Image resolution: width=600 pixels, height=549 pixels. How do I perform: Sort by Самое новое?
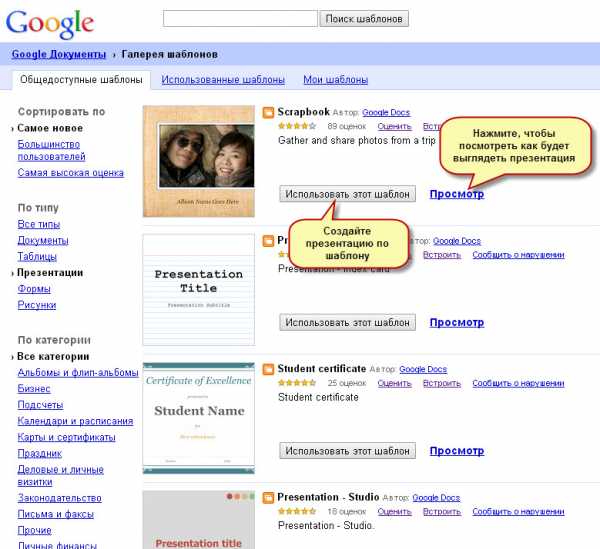point(50,128)
